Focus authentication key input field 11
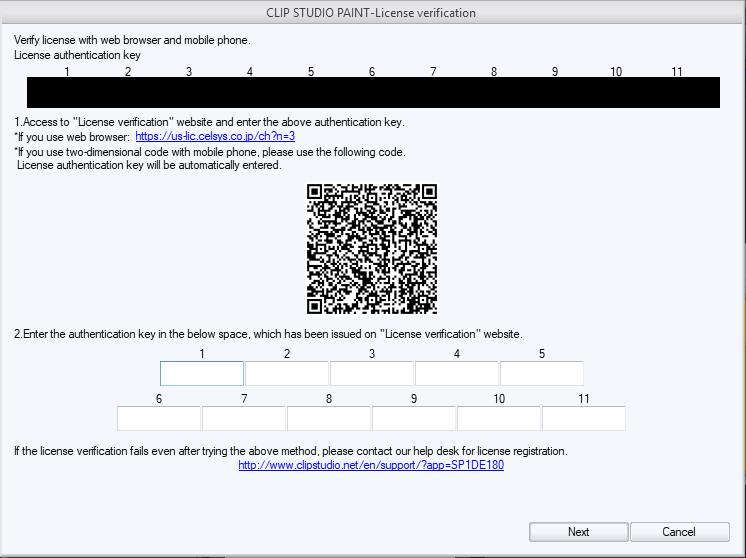Image resolution: width=746 pixels, height=558 pixels. tap(584, 419)
